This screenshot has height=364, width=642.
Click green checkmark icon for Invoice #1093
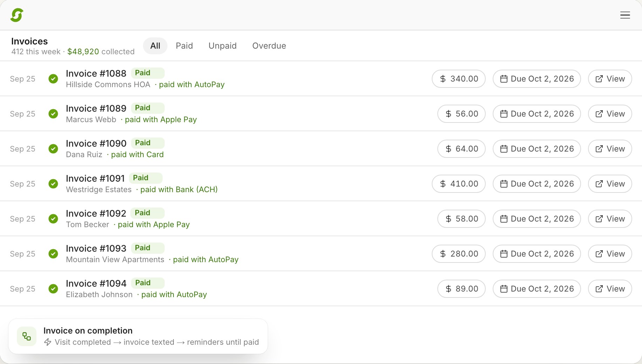click(x=53, y=254)
